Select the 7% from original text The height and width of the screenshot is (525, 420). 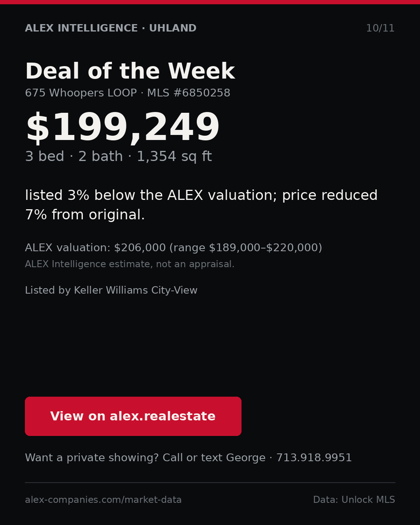pos(85,215)
